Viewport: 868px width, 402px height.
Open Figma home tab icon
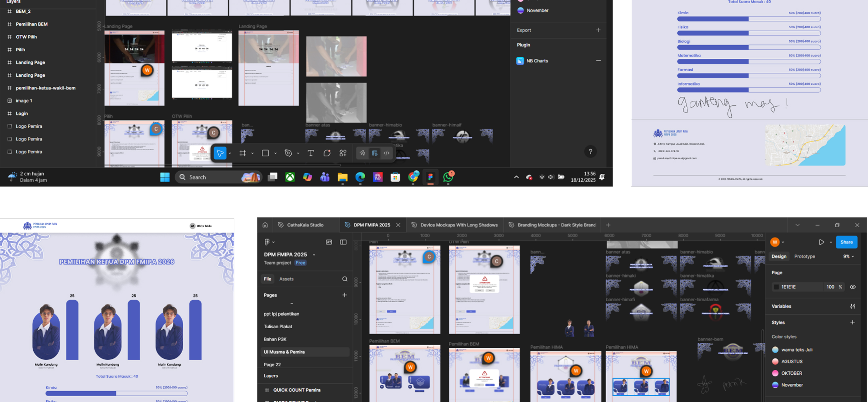(265, 225)
